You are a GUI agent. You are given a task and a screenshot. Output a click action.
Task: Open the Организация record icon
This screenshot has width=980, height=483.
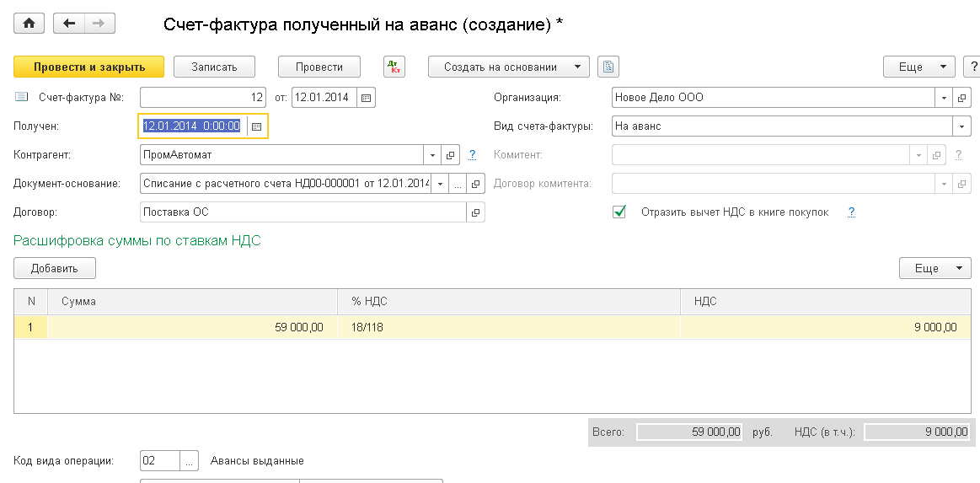[962, 98]
